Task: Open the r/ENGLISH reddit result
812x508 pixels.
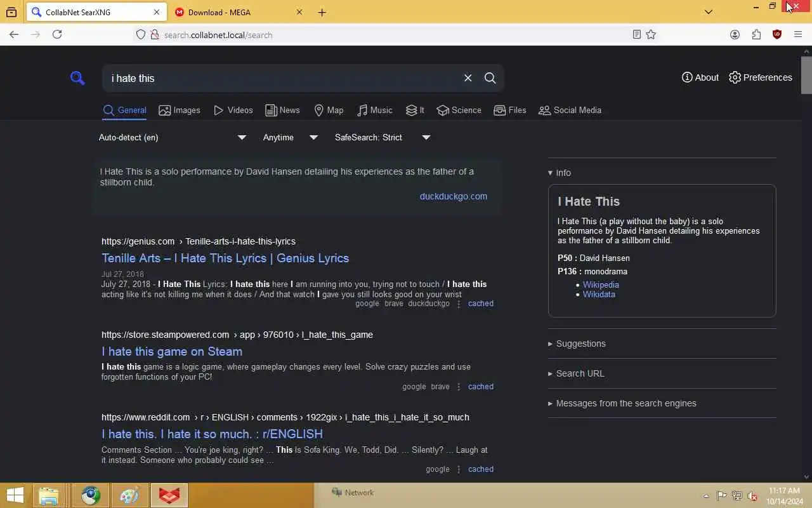Action: click(x=212, y=434)
